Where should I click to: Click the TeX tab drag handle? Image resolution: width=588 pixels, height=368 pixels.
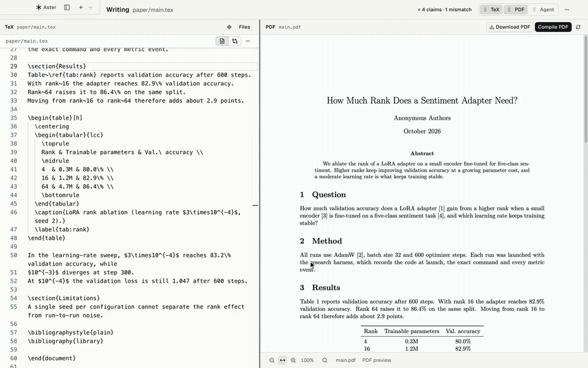tap(485, 9)
